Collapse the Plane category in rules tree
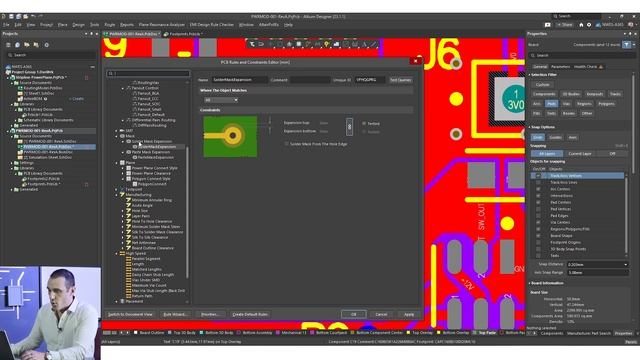640x360 pixels. coord(117,162)
